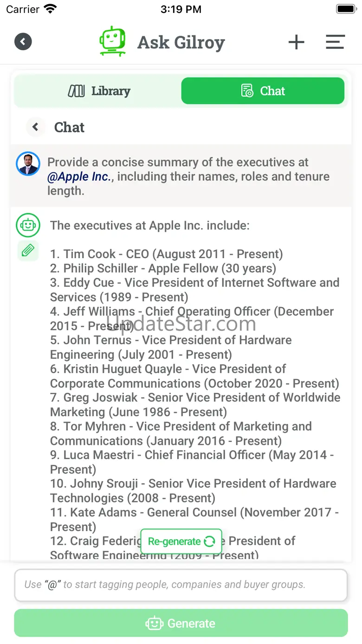This screenshot has width=362, height=644.
Task: Click the @Apple Inc. tagged link
Action: [x=79, y=177]
